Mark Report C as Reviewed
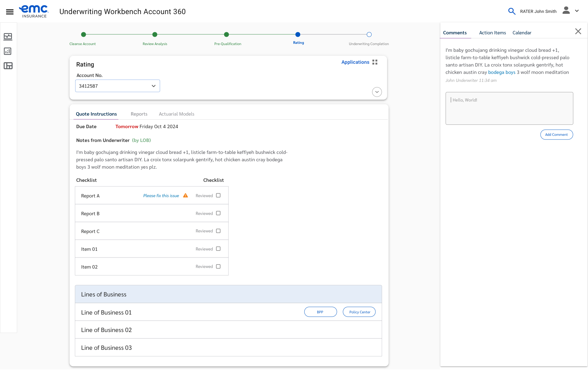This screenshot has width=588, height=382. [218, 231]
